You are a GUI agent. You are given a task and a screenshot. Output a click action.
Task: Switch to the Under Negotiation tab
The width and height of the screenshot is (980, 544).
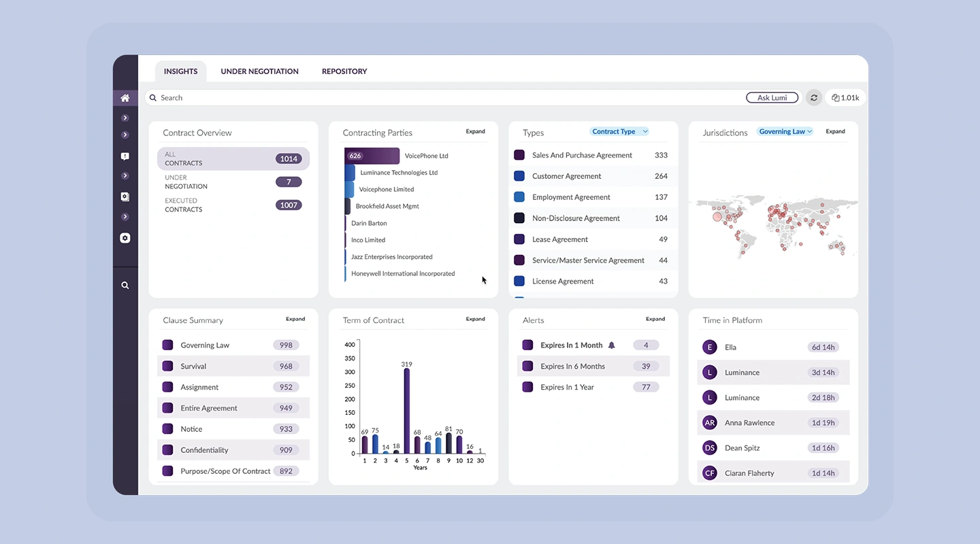pos(259,71)
